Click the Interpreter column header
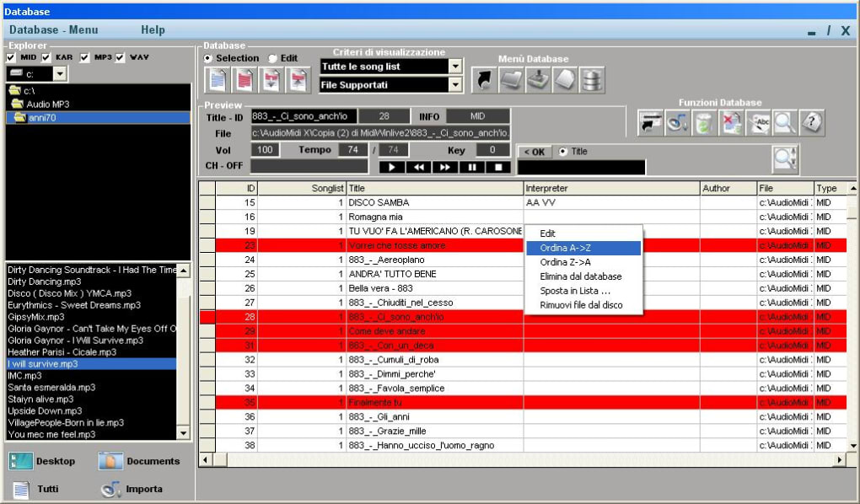This screenshot has width=860, height=504. point(611,188)
